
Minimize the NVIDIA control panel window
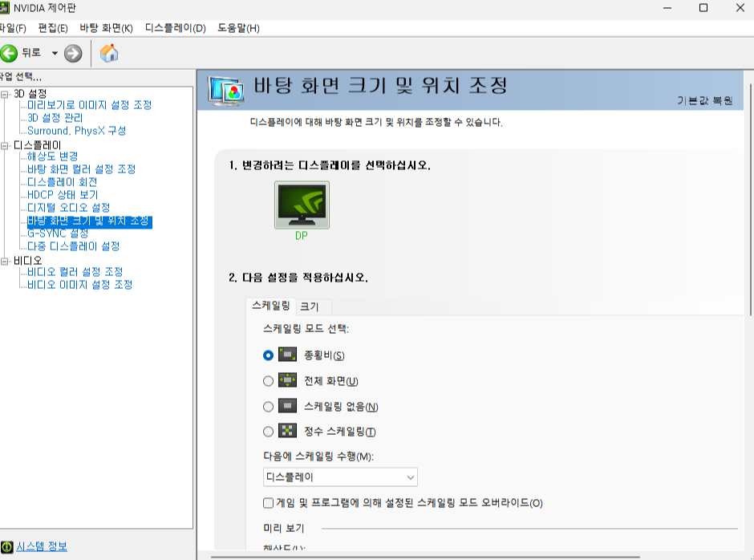(x=667, y=8)
